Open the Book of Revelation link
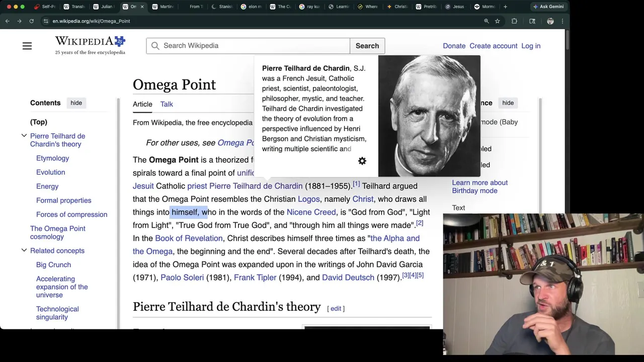 click(189, 238)
